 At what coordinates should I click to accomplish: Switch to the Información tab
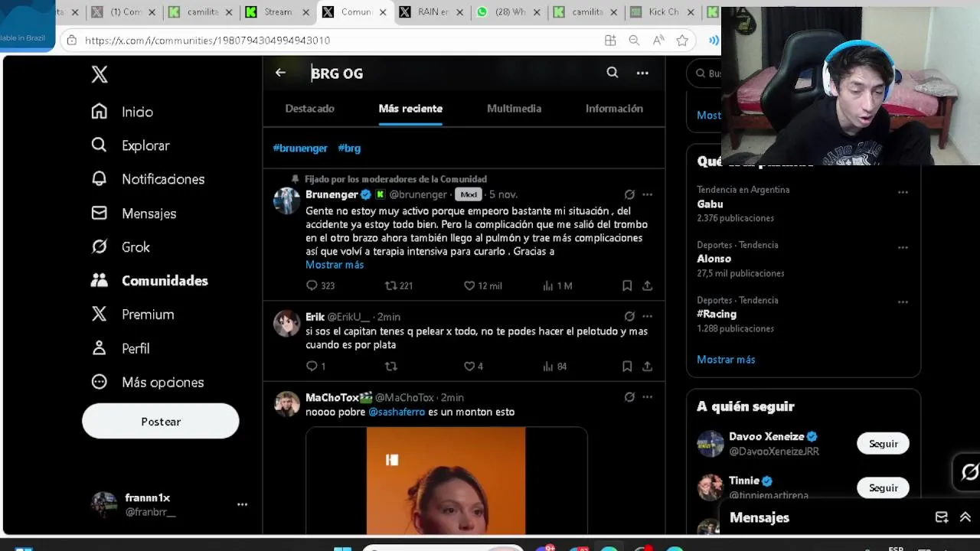[x=614, y=109]
